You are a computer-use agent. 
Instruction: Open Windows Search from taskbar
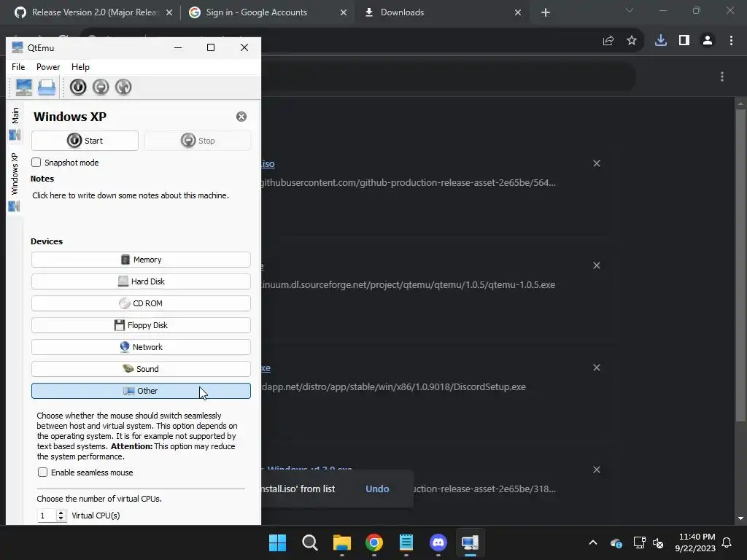[309, 542]
